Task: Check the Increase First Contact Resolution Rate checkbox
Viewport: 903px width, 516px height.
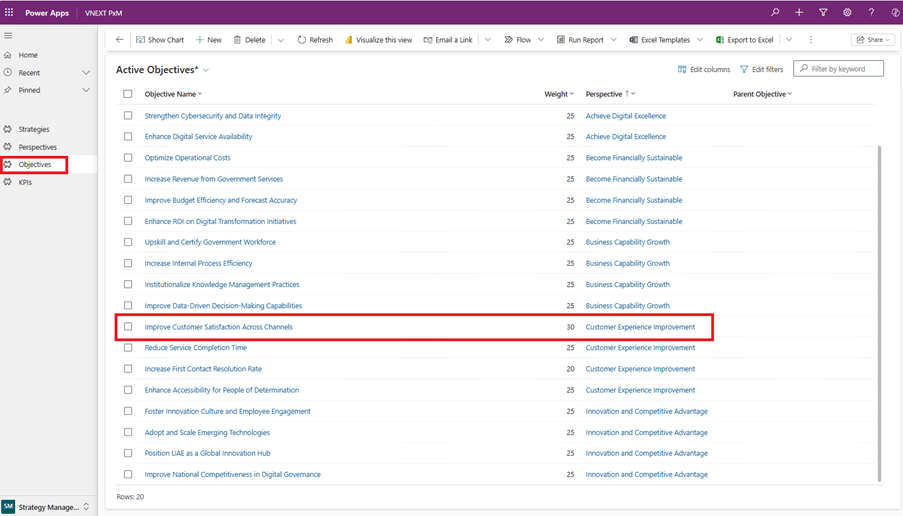Action: click(128, 369)
